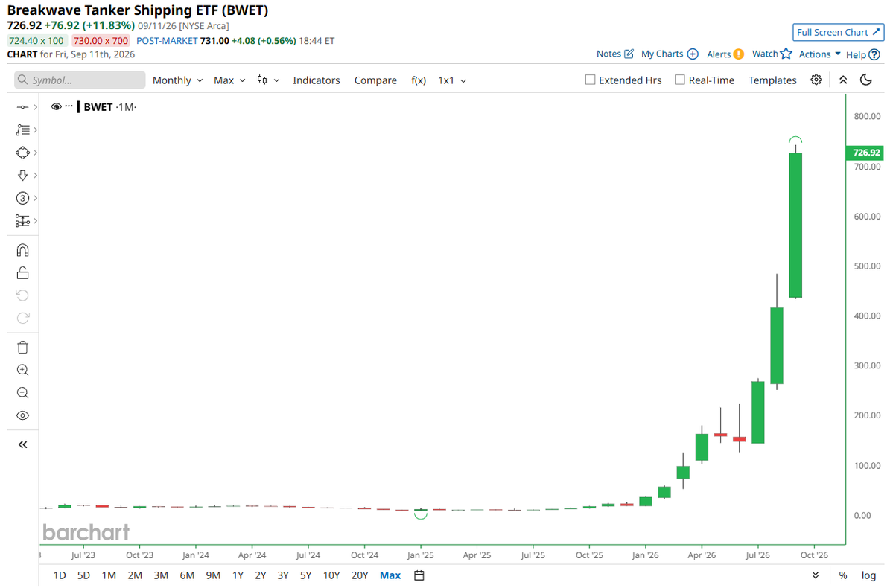Add to My Charts plus icon
The height and width of the screenshot is (588, 893).
click(693, 54)
